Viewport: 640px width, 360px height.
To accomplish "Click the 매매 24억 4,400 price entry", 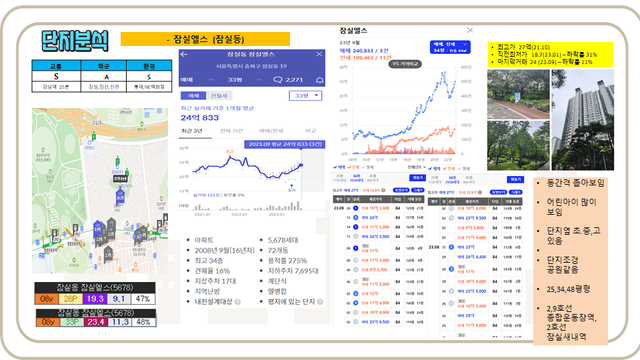I will pos(471,257).
